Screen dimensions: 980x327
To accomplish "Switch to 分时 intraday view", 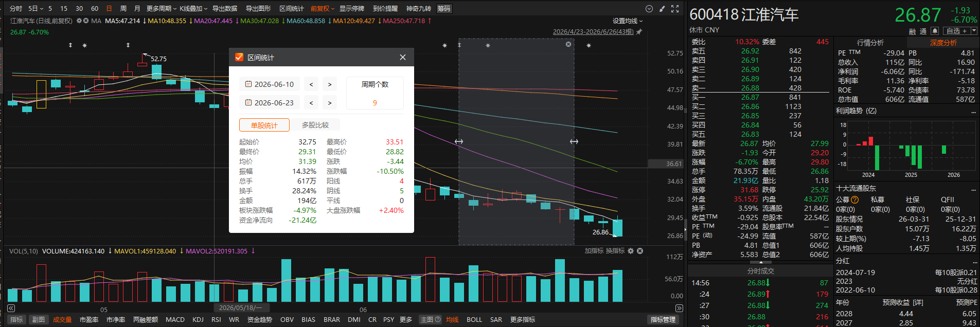I will (x=16, y=9).
